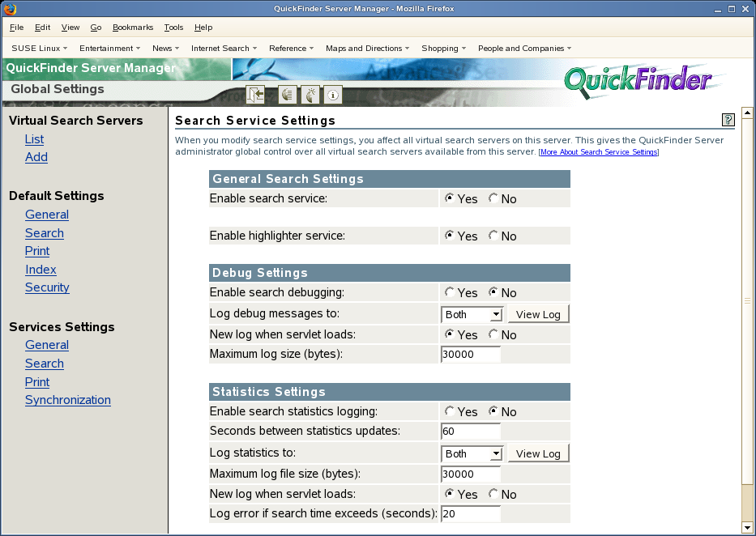Image resolution: width=756 pixels, height=536 pixels.
Task: Expand the Entertainment bookmarks dropdown
Action: 110,48
